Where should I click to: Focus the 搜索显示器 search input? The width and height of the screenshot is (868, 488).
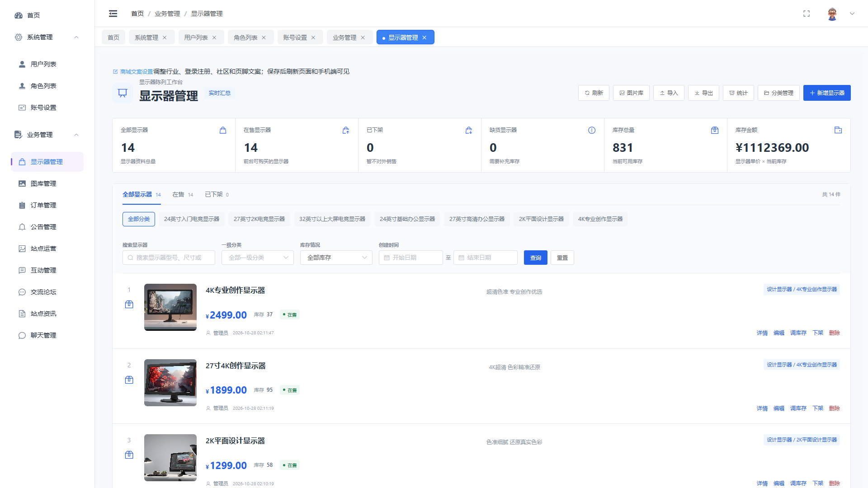coord(169,258)
